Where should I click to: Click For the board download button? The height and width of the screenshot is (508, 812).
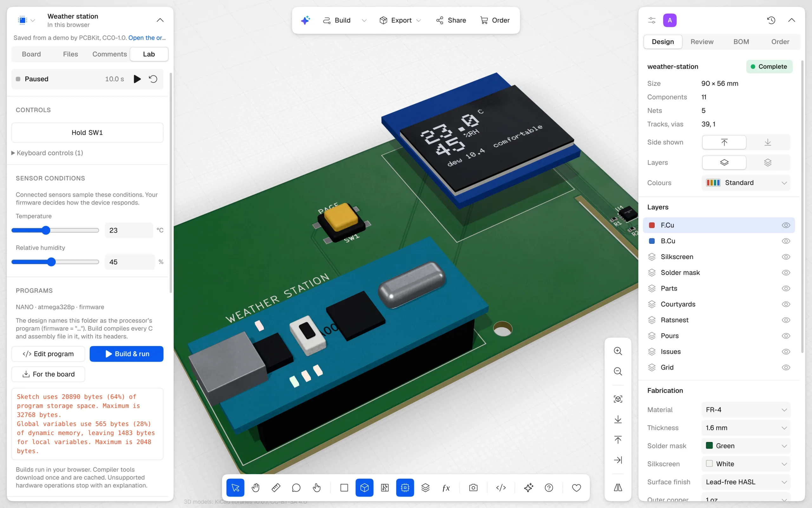(x=48, y=374)
